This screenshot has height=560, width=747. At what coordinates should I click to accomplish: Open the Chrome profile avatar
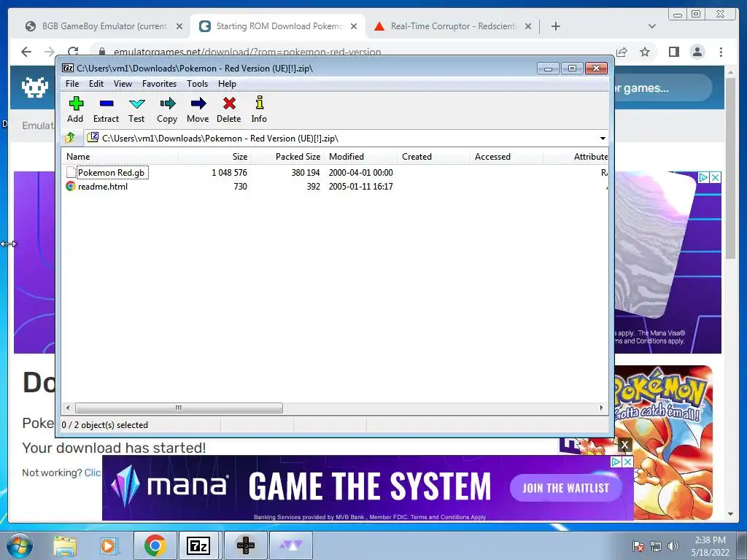[x=697, y=52]
